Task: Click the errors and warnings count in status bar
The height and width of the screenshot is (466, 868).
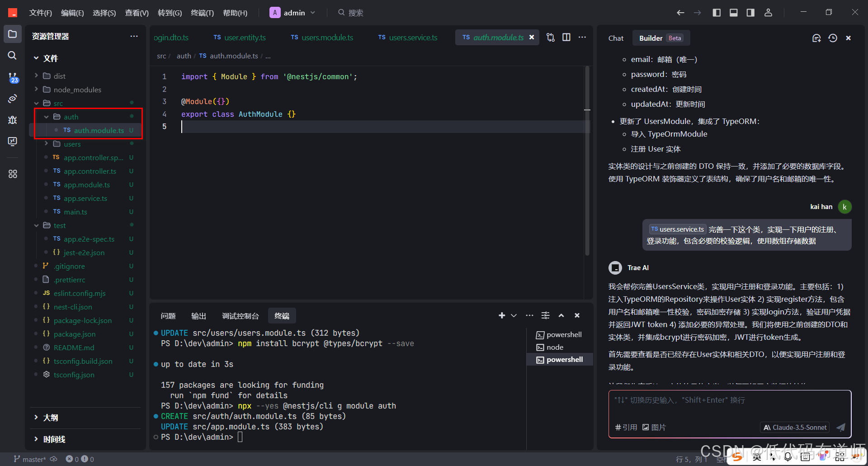Action: point(80,459)
